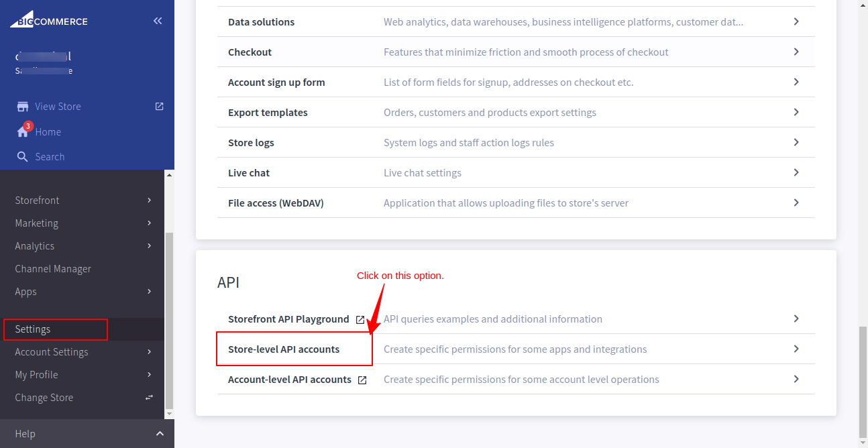Click chevron on Account-level API accounts row
Image resolution: width=868 pixels, height=448 pixels.
pos(796,379)
